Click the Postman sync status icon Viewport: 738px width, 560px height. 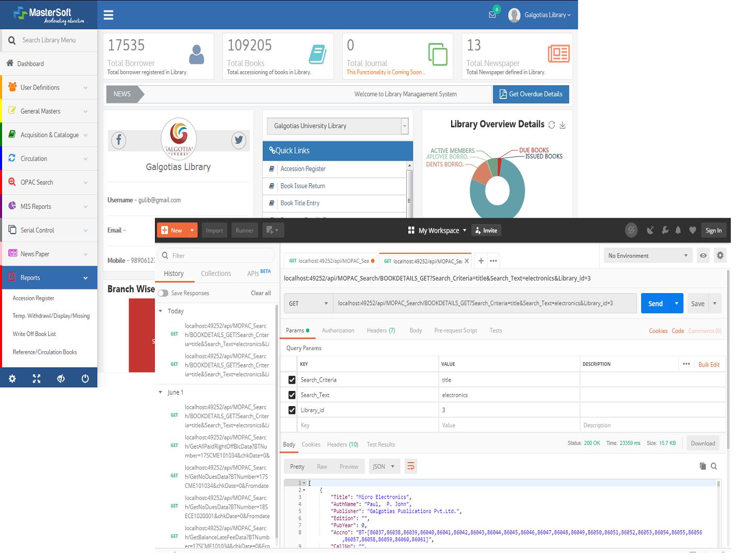(631, 230)
